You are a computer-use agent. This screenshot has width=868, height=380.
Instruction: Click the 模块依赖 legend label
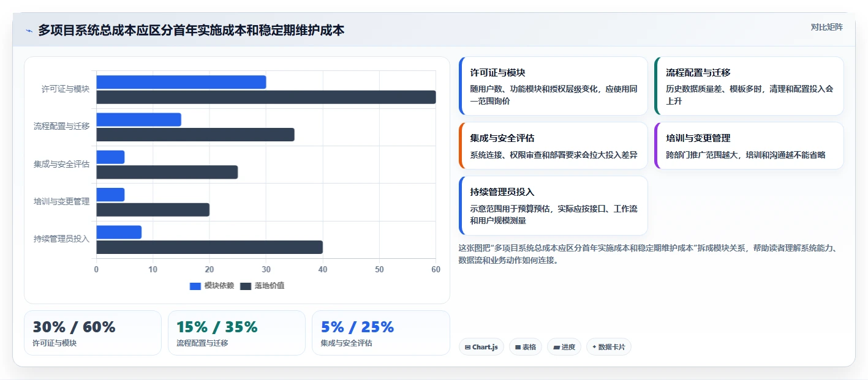[x=219, y=286]
